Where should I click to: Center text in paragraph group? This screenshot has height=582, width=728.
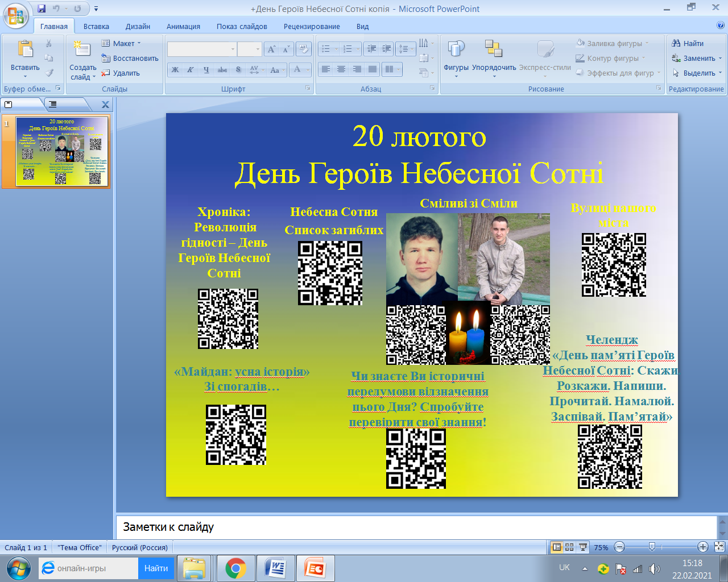[341, 69]
